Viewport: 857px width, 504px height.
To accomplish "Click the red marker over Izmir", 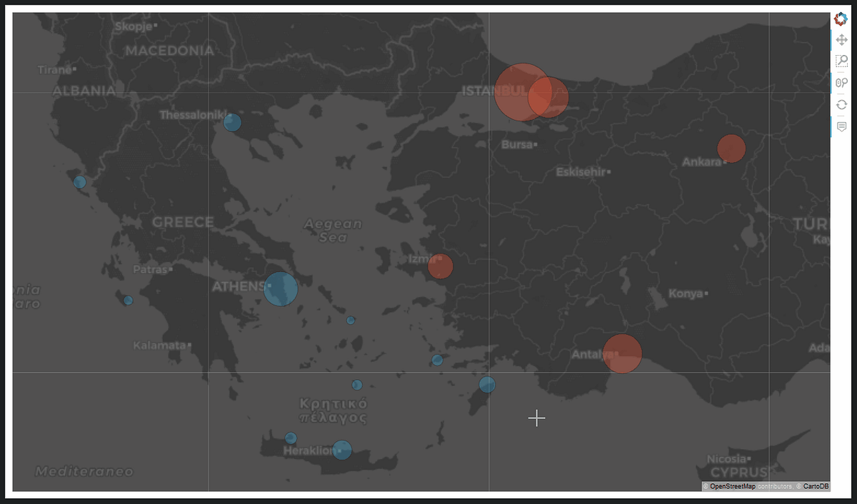I will coord(440,266).
